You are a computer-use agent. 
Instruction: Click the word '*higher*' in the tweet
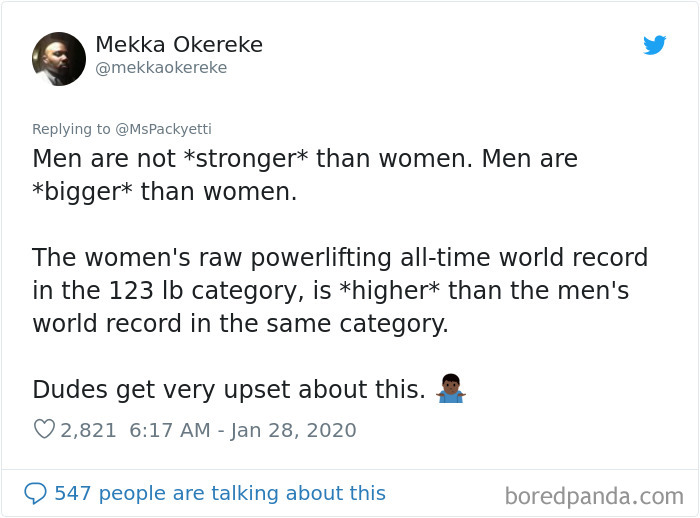(x=390, y=291)
